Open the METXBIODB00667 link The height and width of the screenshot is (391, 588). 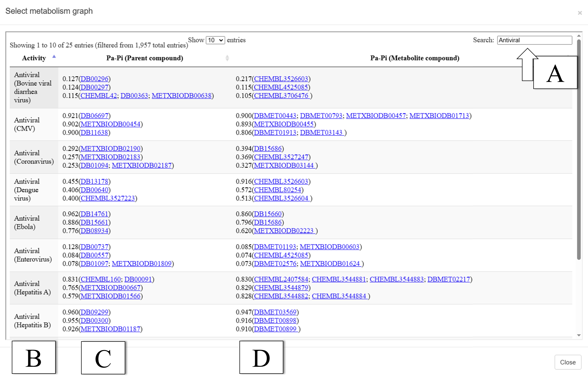coord(111,288)
